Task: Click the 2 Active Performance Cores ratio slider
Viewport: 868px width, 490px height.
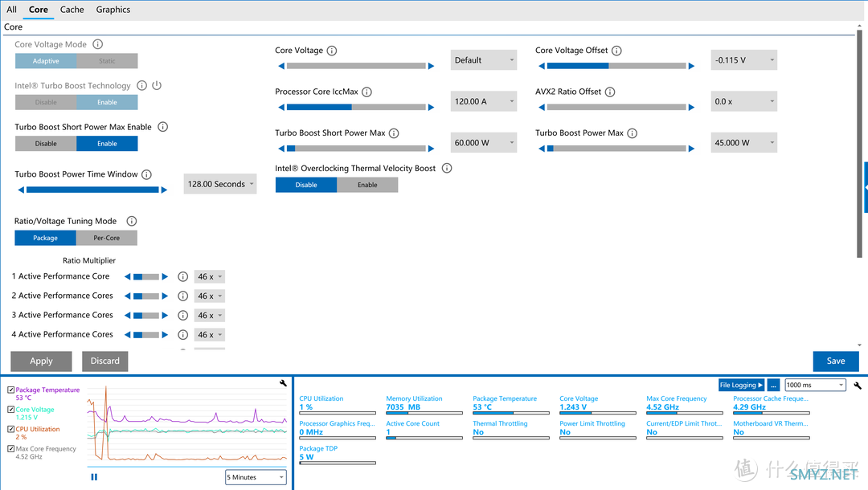Action: pos(146,296)
